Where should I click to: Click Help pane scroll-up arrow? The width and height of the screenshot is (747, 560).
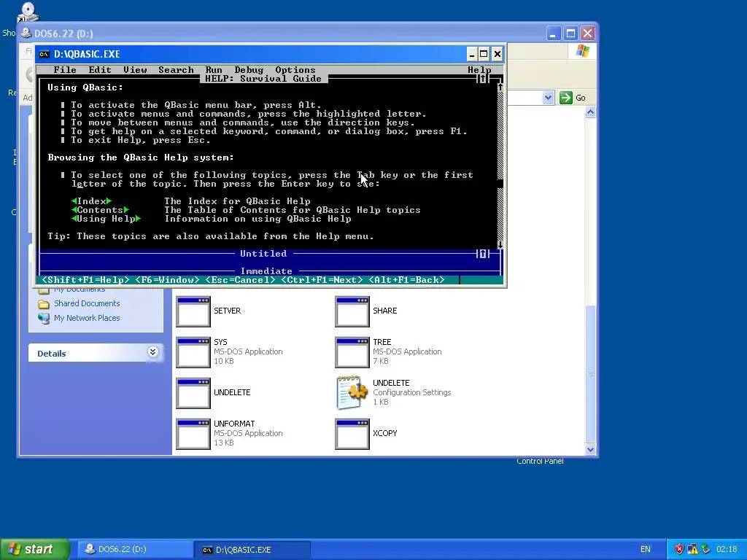coord(500,87)
